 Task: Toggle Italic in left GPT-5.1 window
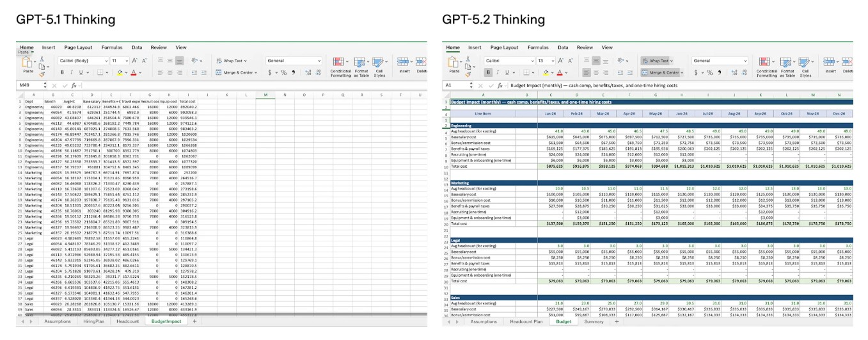72,73
